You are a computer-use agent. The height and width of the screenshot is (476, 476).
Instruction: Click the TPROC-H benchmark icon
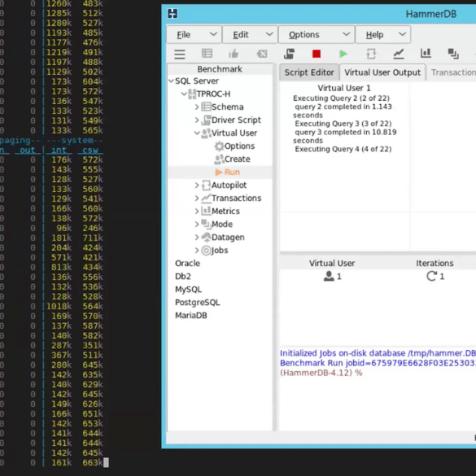coord(192,94)
